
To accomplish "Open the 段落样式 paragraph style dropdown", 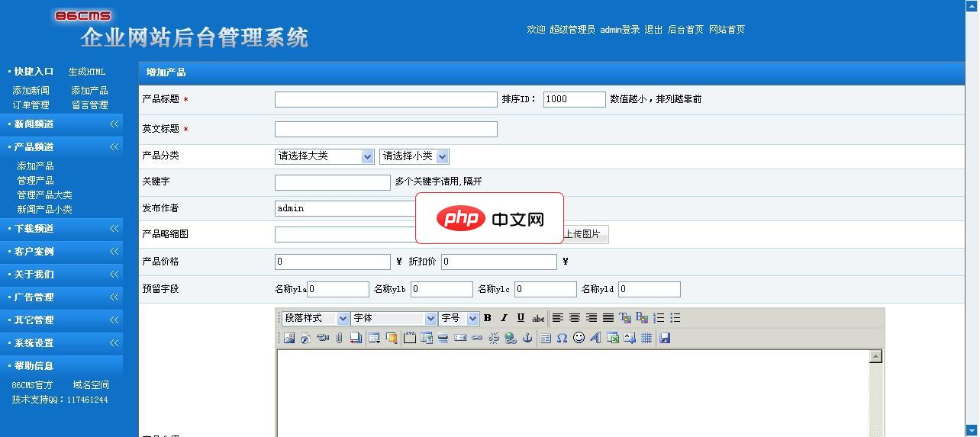I will tap(315, 318).
